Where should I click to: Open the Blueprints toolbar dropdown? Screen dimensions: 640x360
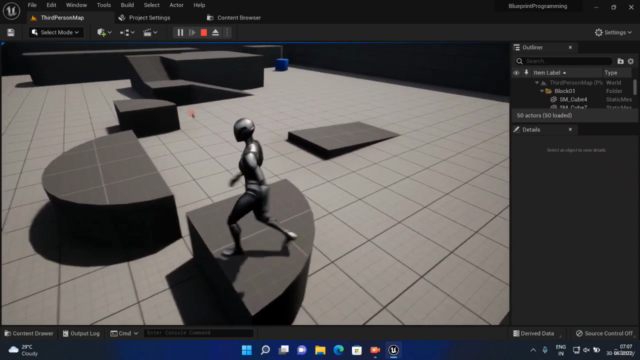tap(127, 33)
